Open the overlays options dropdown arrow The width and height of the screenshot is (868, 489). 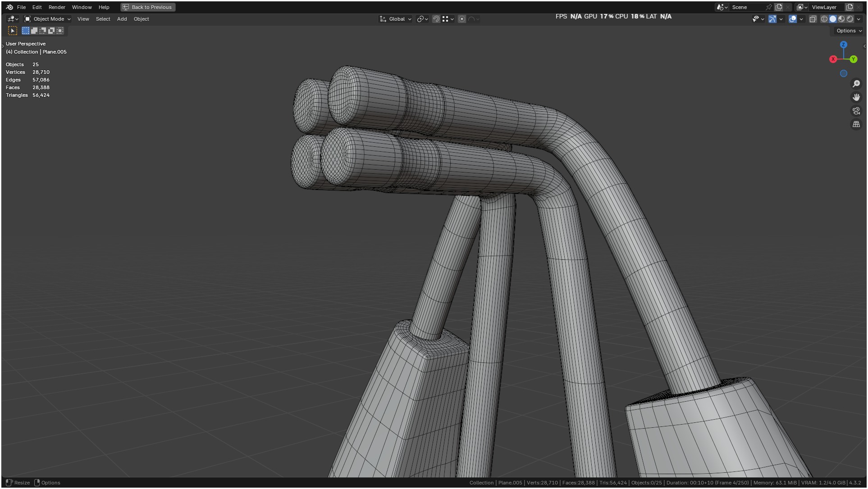click(x=801, y=19)
